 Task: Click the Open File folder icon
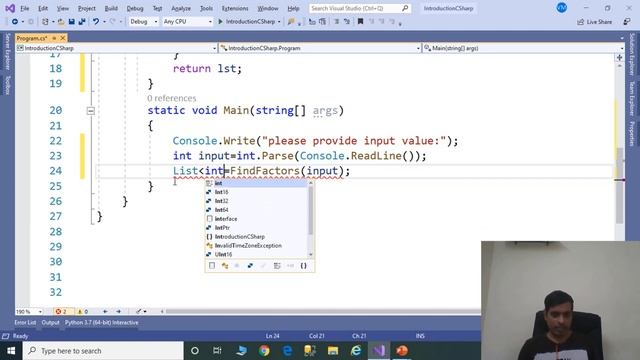click(61, 22)
